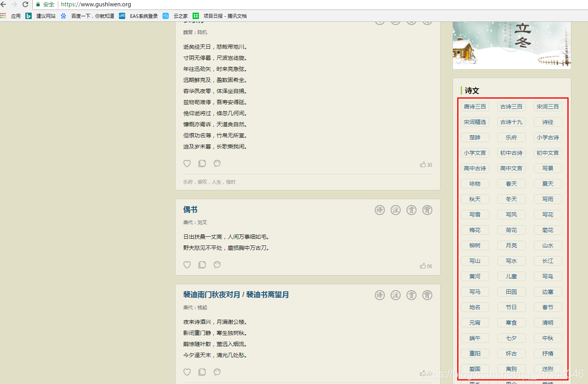Open recite 背 mode for 偶书
This screenshot has height=384, width=588.
point(427,210)
